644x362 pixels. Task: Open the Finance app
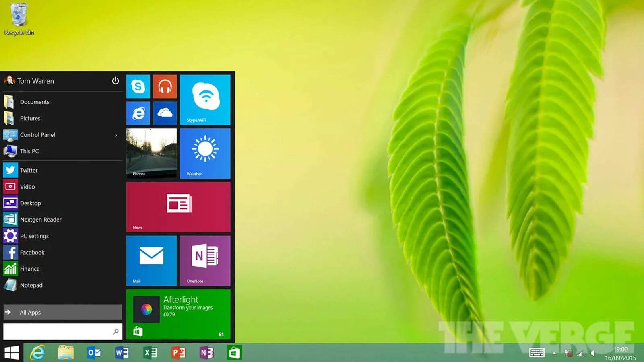[x=62, y=269]
